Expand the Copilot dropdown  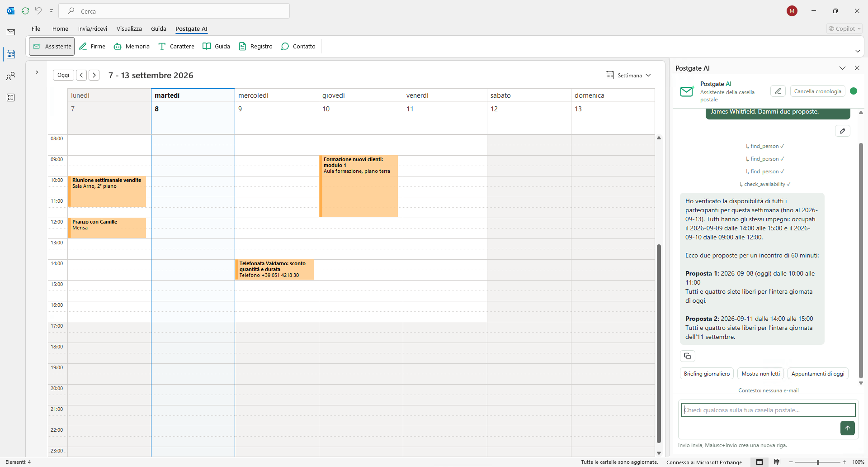click(x=844, y=29)
